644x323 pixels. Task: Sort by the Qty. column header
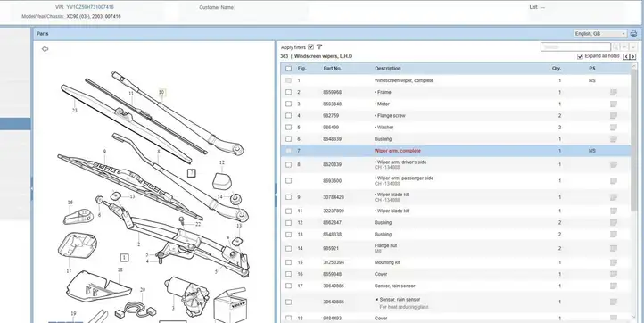[x=556, y=69]
